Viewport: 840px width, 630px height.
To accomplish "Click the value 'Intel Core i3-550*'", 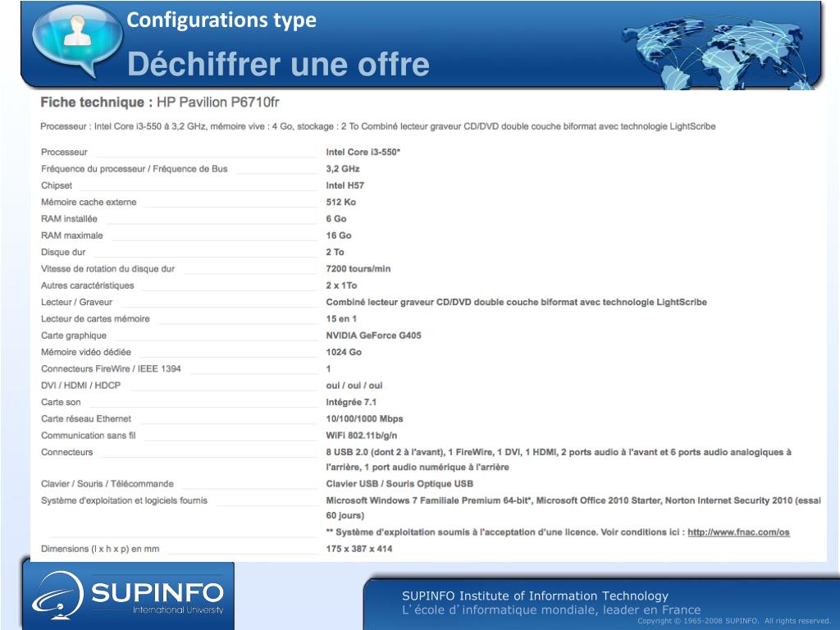I will tap(363, 152).
